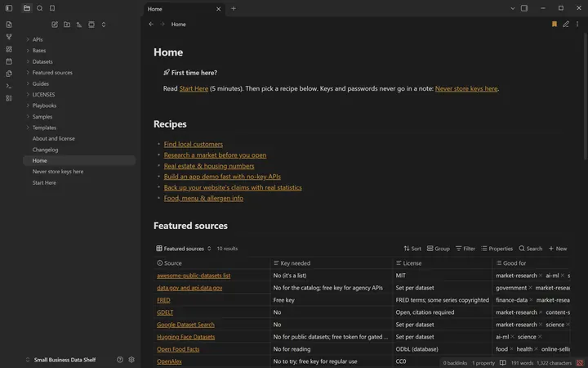The width and height of the screenshot is (588, 368).
Task: Remove ai-ml tag in Hugging Face Datasets row
Action: point(513,337)
